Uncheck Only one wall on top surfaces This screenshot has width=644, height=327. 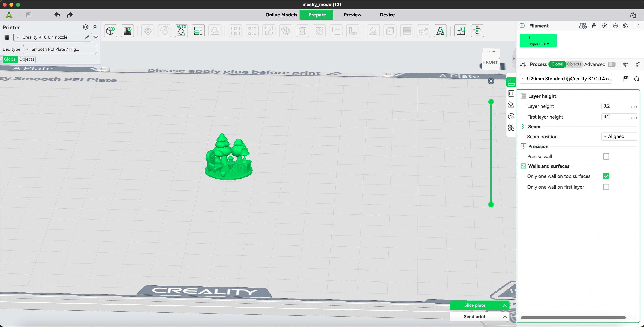[x=606, y=176]
